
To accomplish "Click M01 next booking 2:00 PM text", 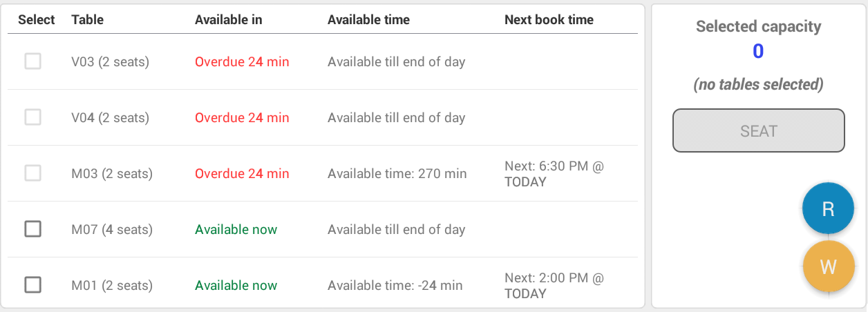I will pos(554,286).
